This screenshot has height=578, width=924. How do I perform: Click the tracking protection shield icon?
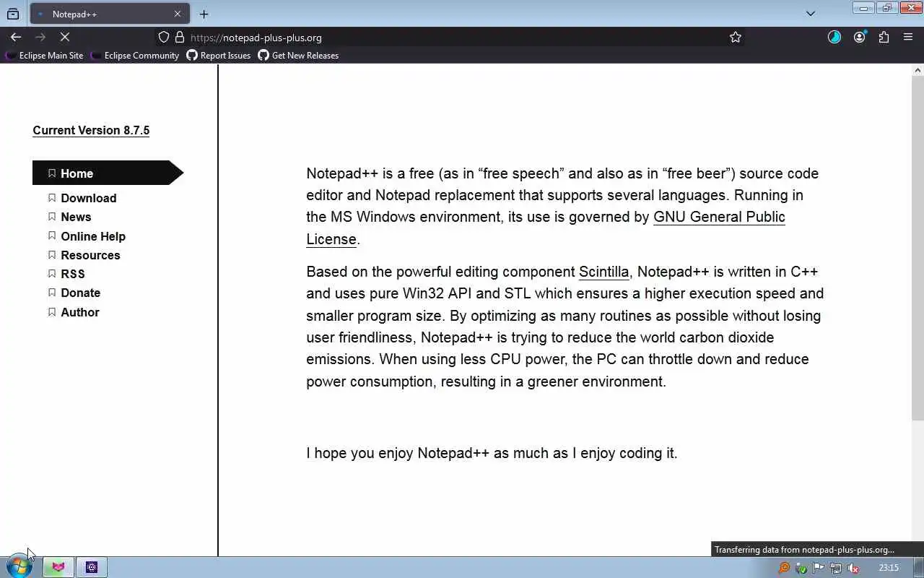[164, 37]
